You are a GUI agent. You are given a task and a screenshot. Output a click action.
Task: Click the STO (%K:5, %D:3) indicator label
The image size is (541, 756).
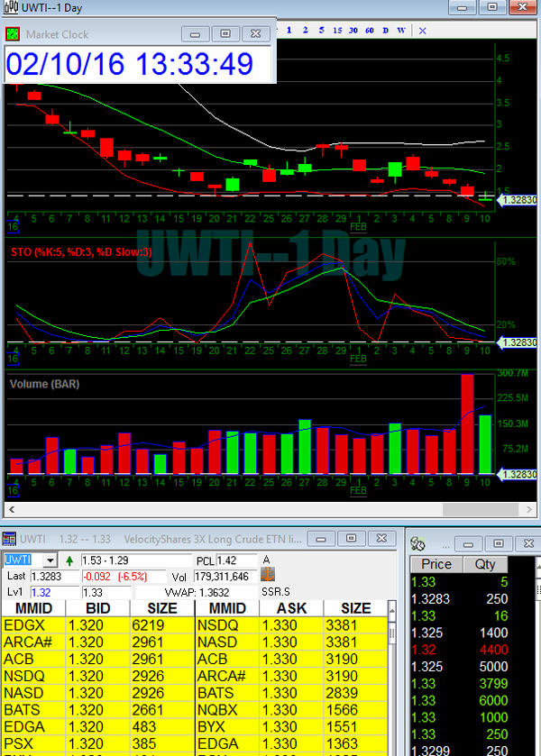tap(81, 251)
